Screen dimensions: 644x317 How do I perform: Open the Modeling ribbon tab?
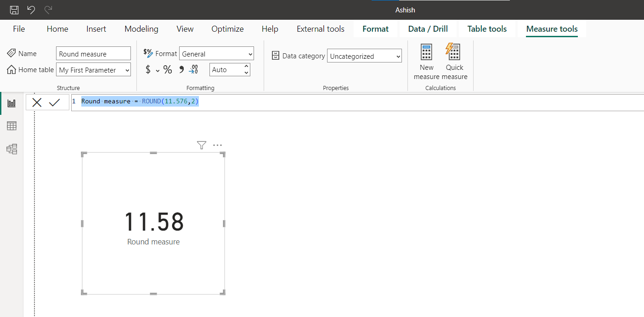(141, 28)
